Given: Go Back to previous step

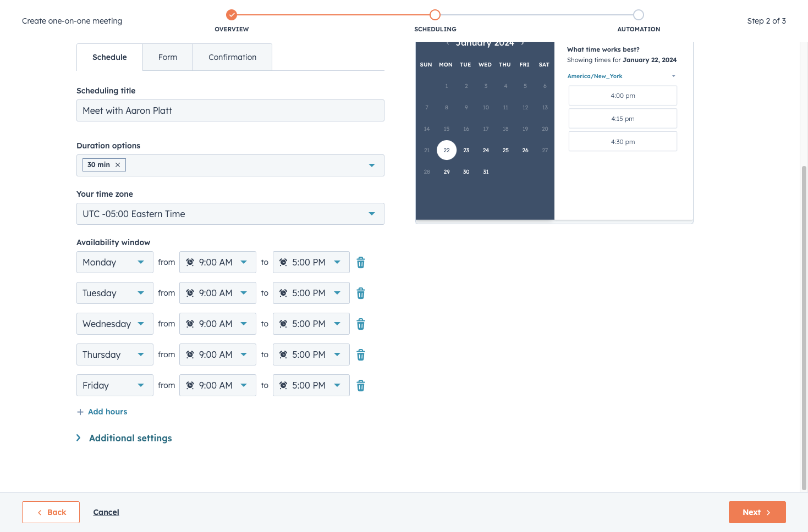Looking at the screenshot, I should [x=51, y=512].
